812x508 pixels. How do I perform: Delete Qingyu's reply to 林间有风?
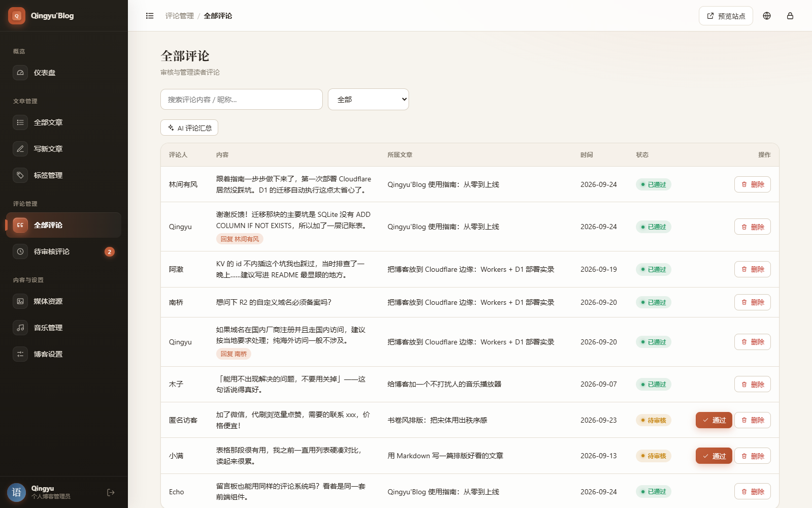(x=753, y=227)
